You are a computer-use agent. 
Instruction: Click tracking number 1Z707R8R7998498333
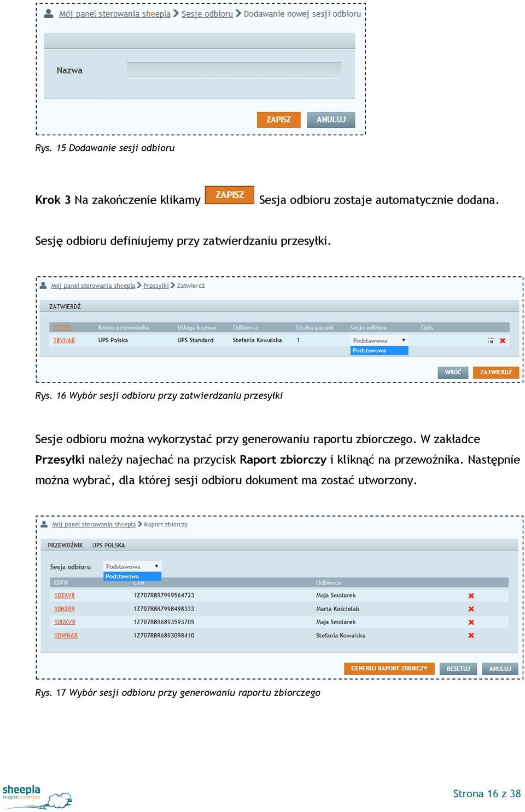coord(164,609)
